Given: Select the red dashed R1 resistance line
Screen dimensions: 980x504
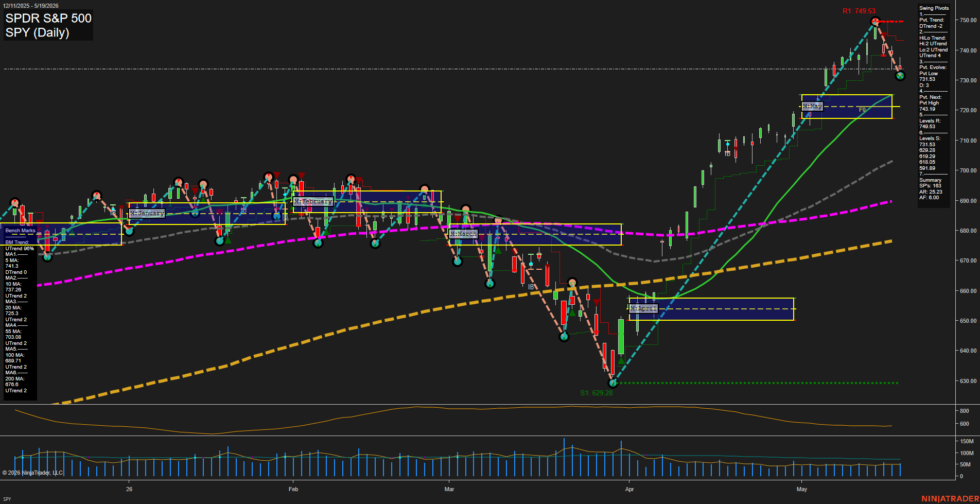Looking at the screenshot, I should [890, 22].
